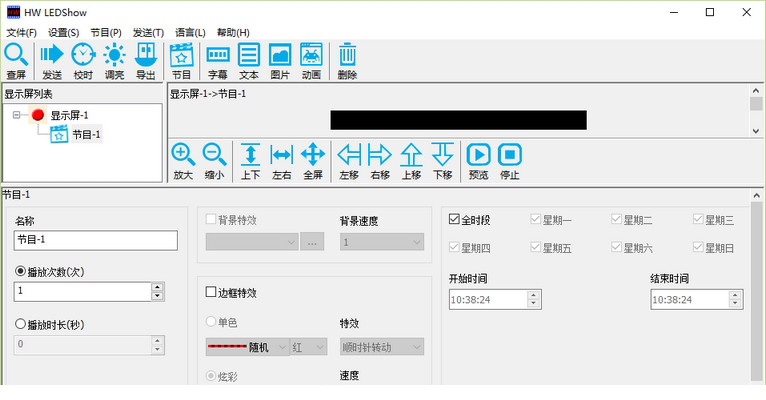
Task: Click the 删除 trash icon
Action: [x=347, y=61]
